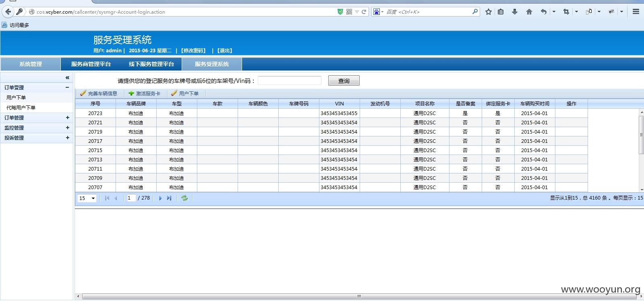Screen dimensions: 644x301
Task: Click the copy pages toolbar icon
Action: [x=589, y=12]
